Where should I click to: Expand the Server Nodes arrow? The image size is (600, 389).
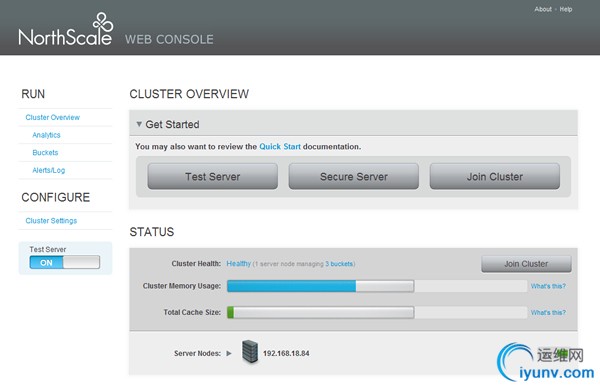click(x=229, y=353)
